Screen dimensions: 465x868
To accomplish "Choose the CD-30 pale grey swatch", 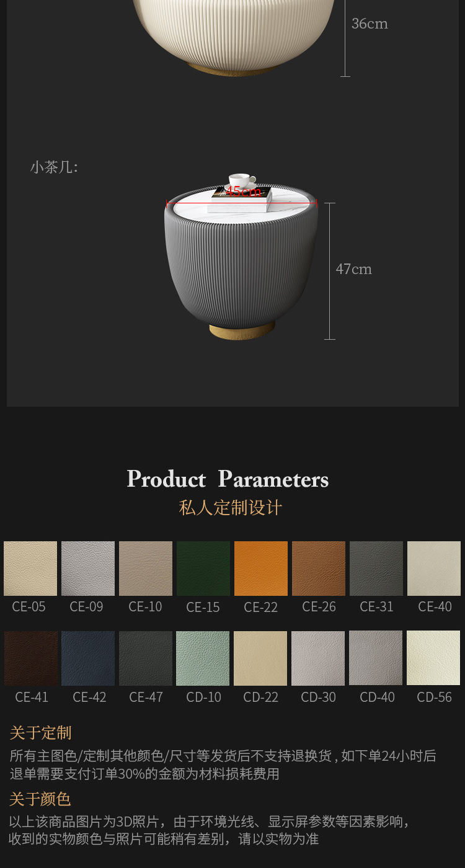I will (318, 658).
